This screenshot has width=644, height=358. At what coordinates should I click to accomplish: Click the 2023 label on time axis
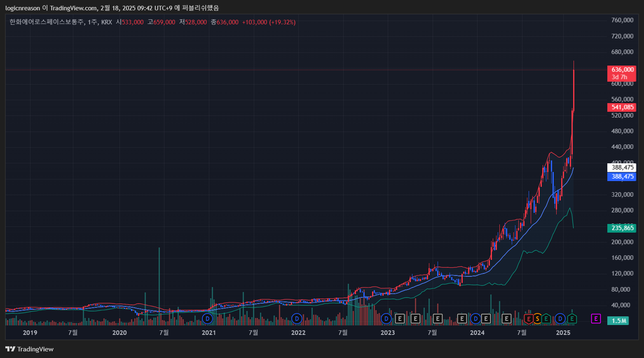388,332
